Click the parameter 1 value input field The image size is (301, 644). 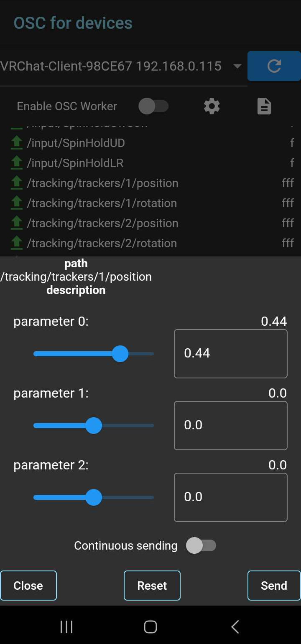coord(231,426)
